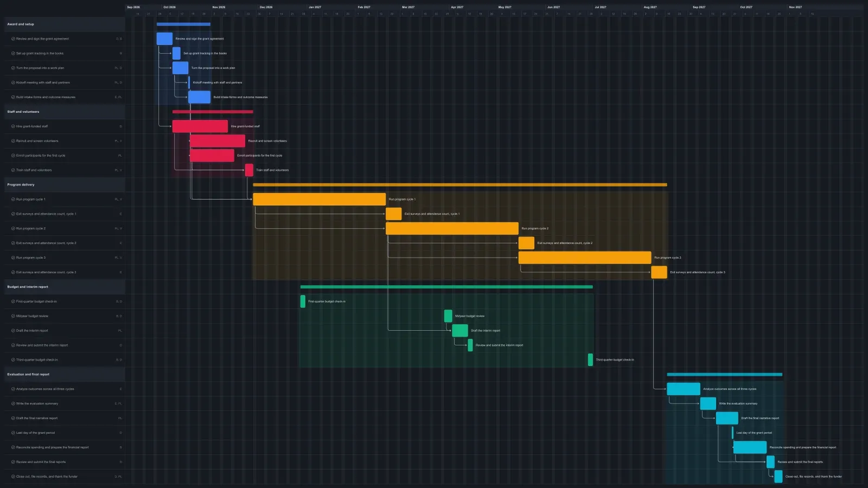The width and height of the screenshot is (868, 488).
Task: Click check icon for First-quarter budget check-in
Action: pyautogui.click(x=13, y=301)
